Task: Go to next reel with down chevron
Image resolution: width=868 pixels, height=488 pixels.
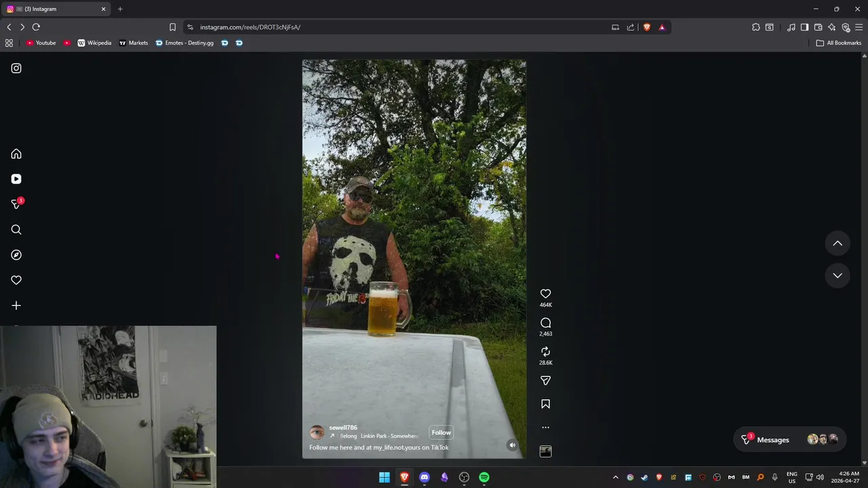Action: tap(837, 275)
